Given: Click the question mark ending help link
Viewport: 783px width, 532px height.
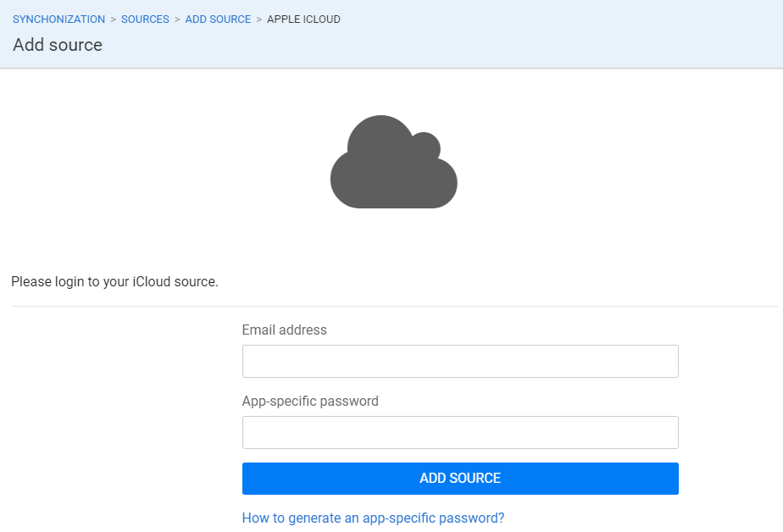Looking at the screenshot, I should [x=501, y=518].
